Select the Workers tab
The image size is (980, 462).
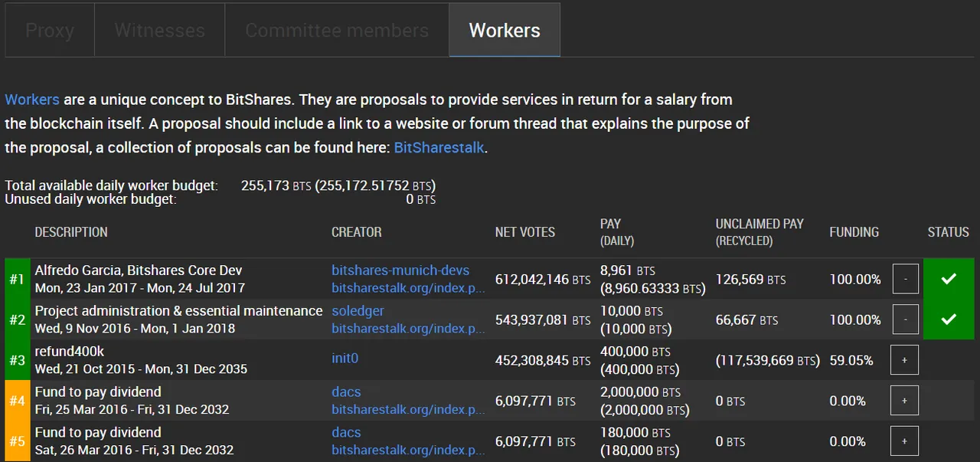tap(505, 31)
